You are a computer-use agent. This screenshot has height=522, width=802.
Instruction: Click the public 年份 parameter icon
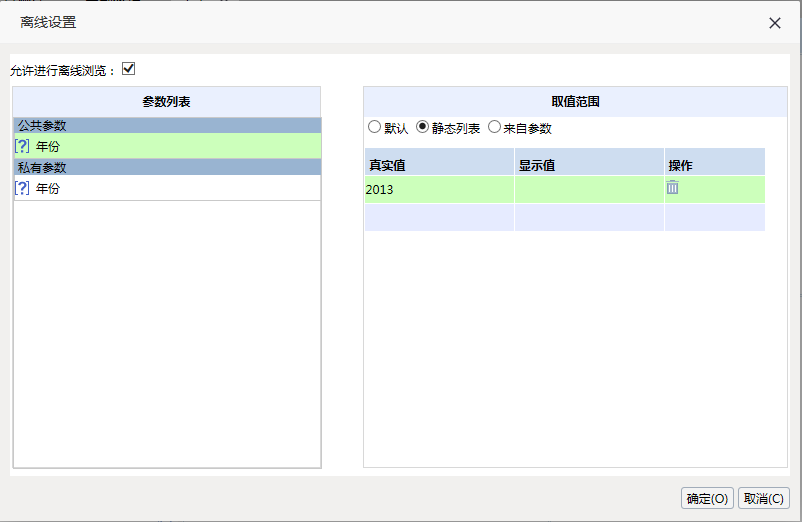coord(22,146)
